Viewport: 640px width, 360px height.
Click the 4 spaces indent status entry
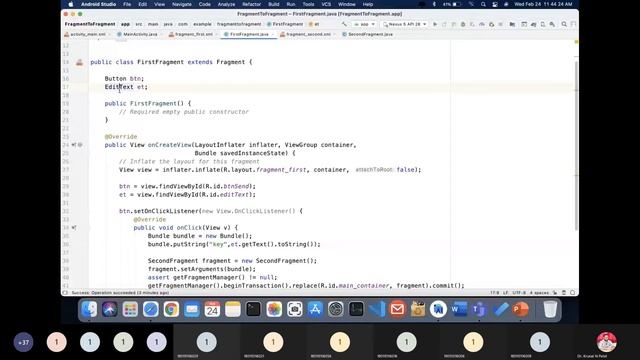point(539,293)
